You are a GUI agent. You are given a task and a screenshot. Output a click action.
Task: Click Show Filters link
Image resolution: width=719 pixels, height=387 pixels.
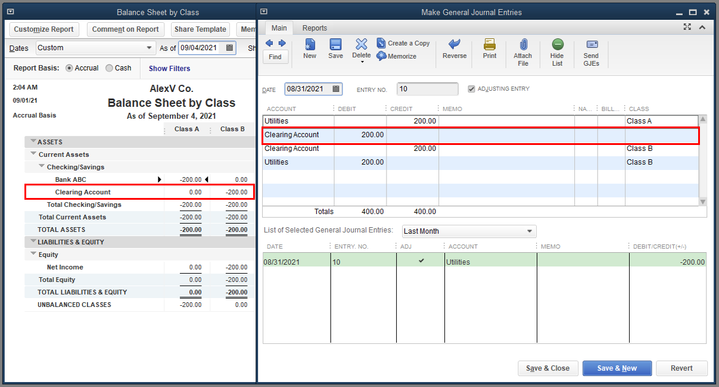(x=169, y=68)
